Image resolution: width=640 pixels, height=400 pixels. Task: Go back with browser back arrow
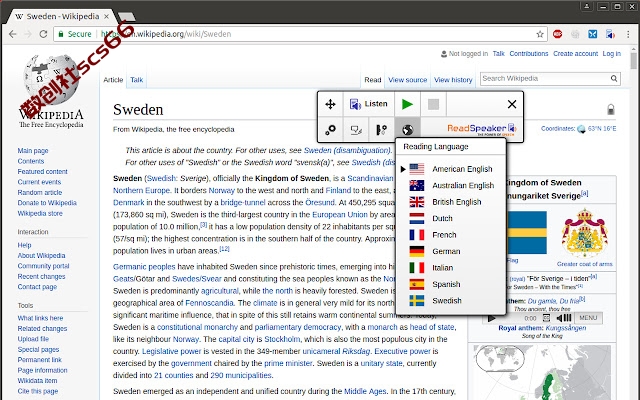[13, 34]
